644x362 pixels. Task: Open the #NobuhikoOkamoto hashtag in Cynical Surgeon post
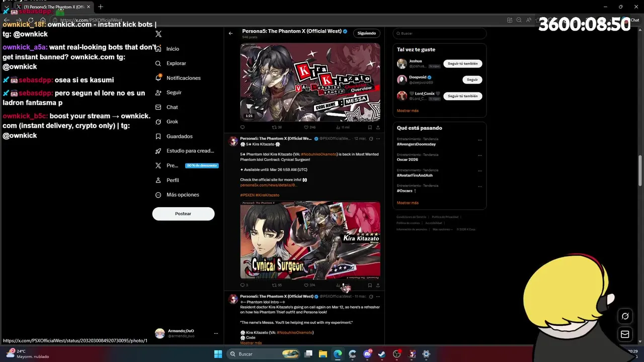(x=319, y=154)
